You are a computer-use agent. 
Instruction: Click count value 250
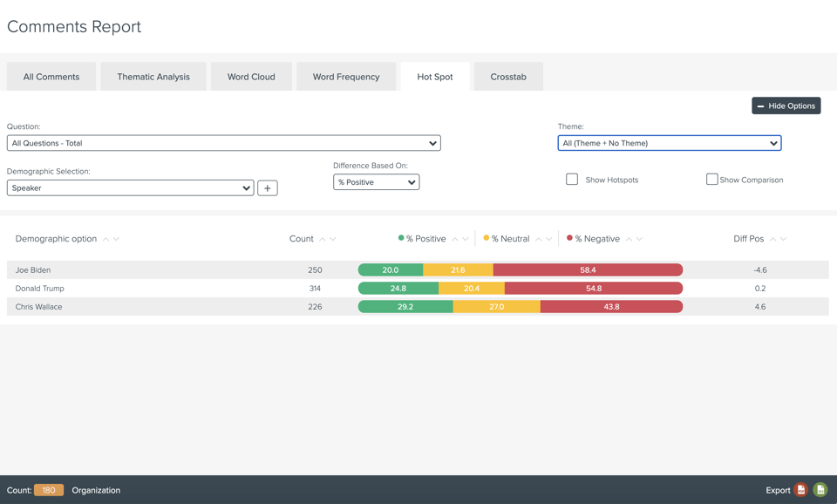[x=315, y=270]
